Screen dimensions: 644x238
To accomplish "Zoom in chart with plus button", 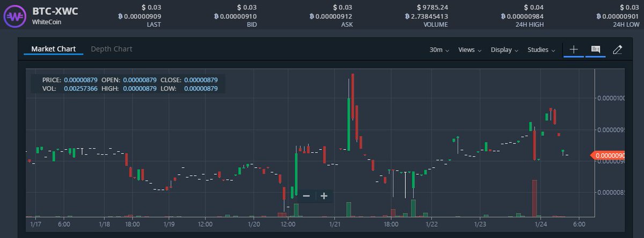I will tap(324, 196).
